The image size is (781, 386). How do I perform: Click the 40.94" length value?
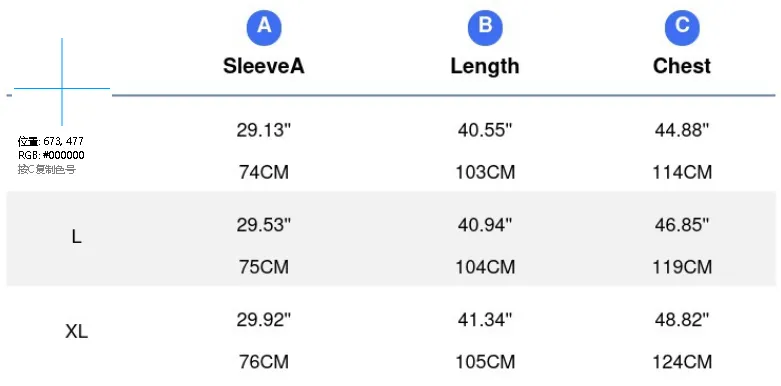pos(485,225)
